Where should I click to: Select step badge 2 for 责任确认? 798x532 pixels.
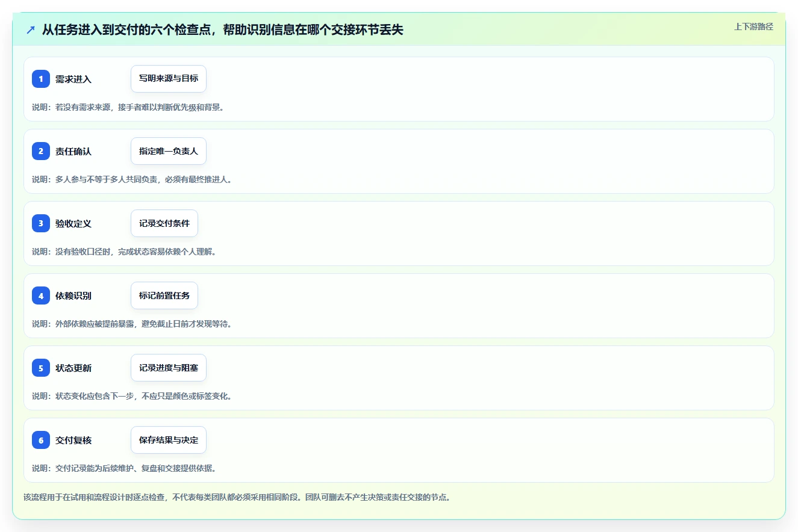click(x=41, y=151)
